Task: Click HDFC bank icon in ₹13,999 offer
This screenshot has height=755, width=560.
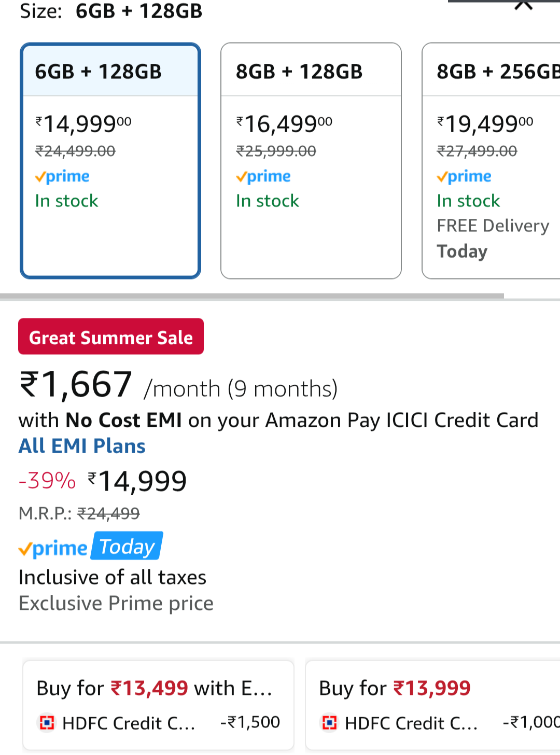Action: (330, 722)
